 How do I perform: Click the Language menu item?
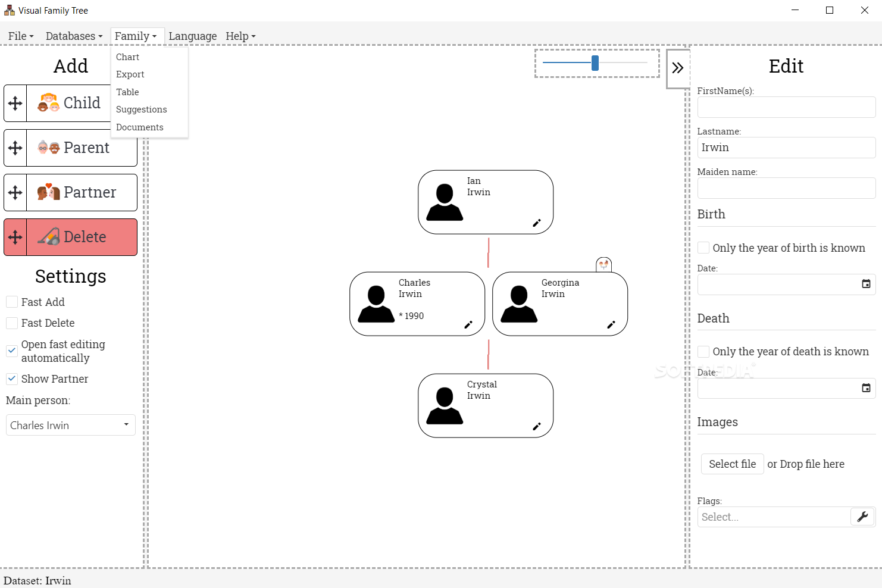pyautogui.click(x=192, y=36)
